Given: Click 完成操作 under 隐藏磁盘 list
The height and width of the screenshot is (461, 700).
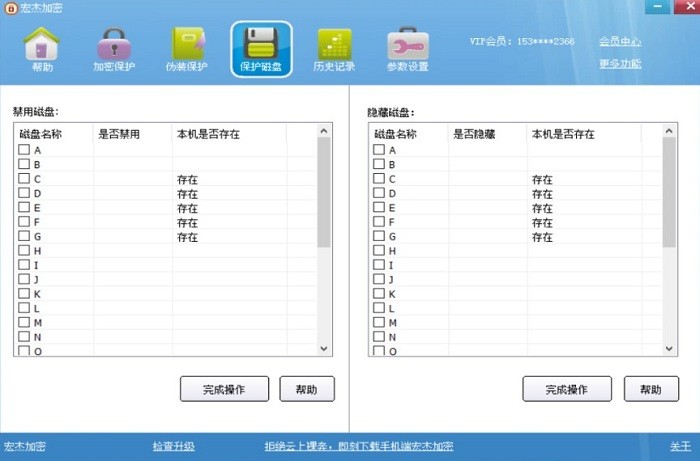Looking at the screenshot, I should tap(567, 389).
